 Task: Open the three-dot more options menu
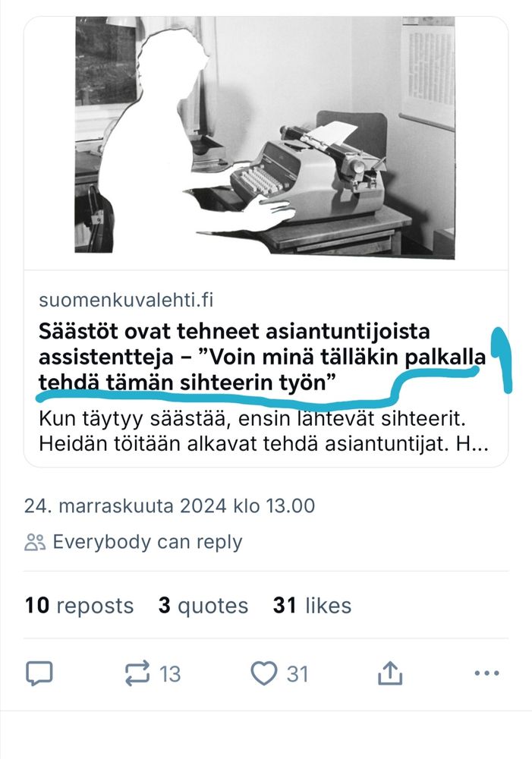click(x=486, y=672)
